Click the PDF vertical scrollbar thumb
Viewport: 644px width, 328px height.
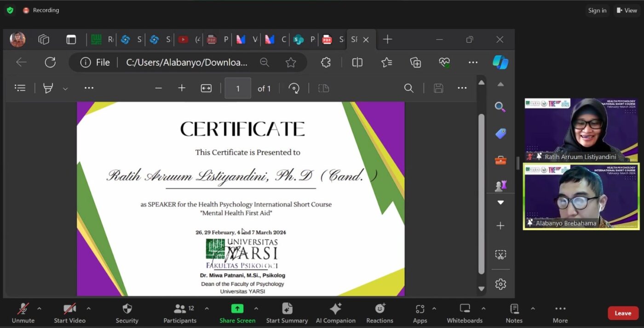(x=481, y=193)
